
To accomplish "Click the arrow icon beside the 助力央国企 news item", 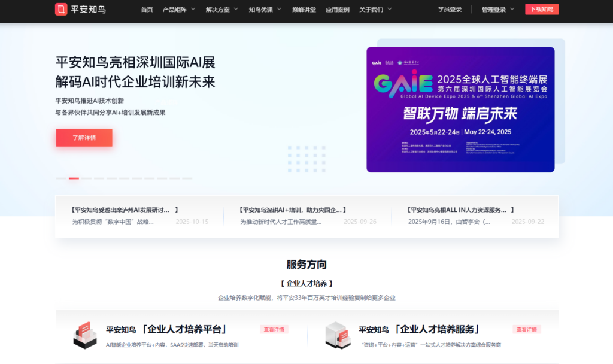I will coord(345,210).
